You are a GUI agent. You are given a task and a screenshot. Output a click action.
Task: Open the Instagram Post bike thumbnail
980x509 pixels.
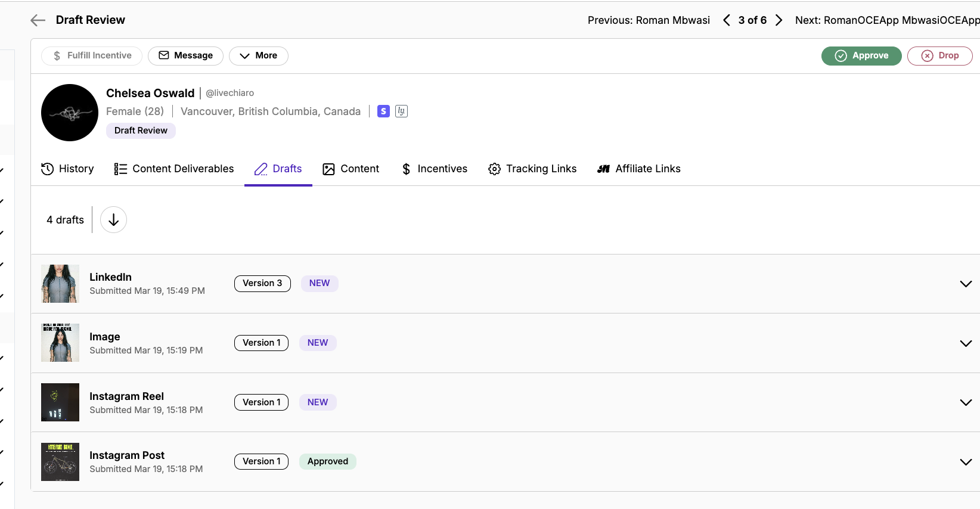point(60,462)
